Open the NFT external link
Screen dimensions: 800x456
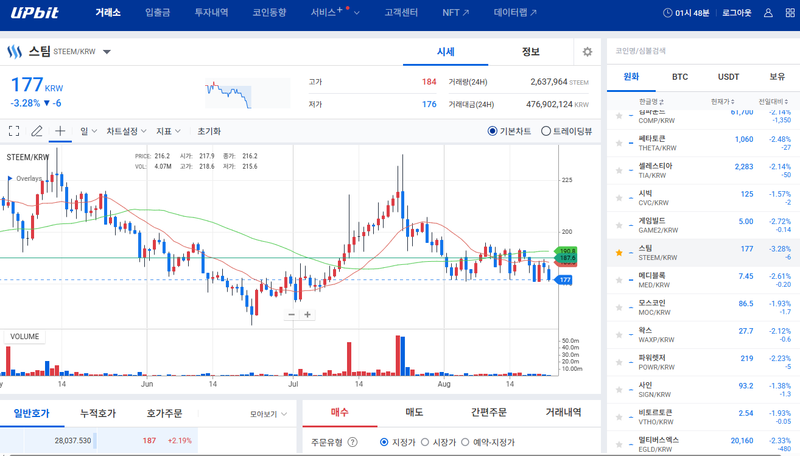coord(456,13)
